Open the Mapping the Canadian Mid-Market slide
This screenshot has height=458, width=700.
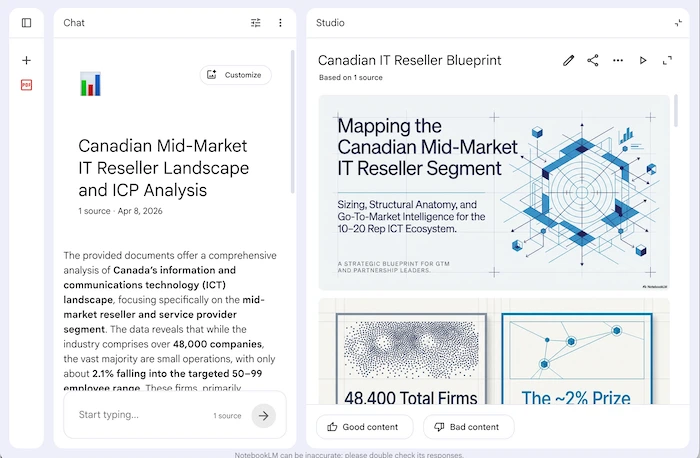coord(494,192)
